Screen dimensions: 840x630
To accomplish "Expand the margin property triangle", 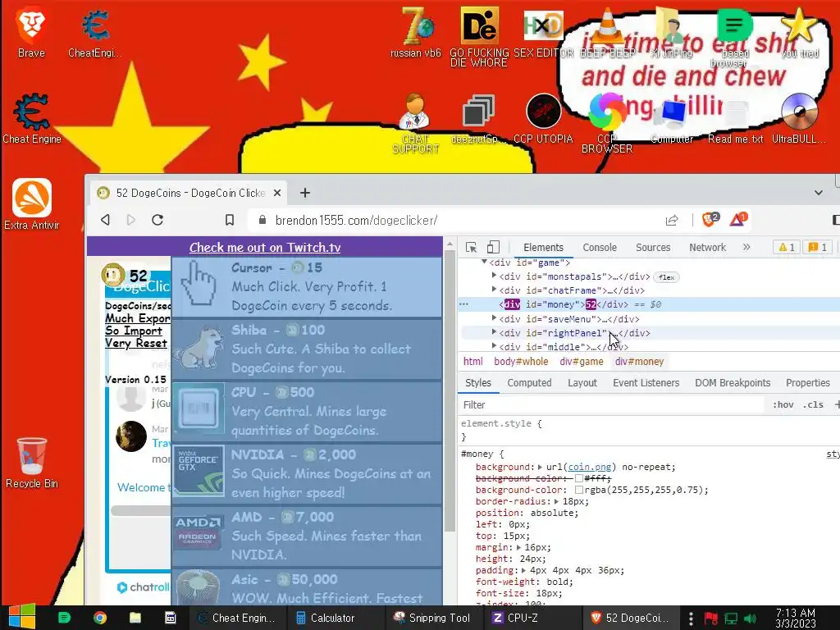I will [518, 547].
